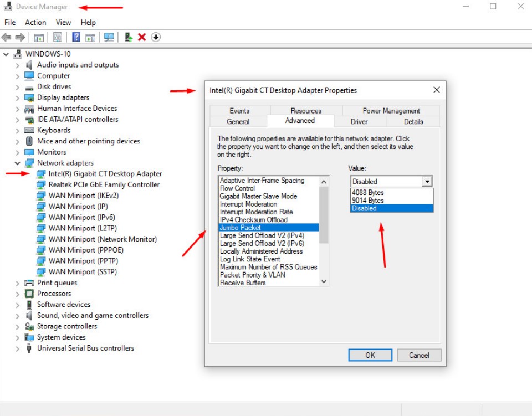Select Interrupt Moderation Rate property

click(x=269, y=212)
